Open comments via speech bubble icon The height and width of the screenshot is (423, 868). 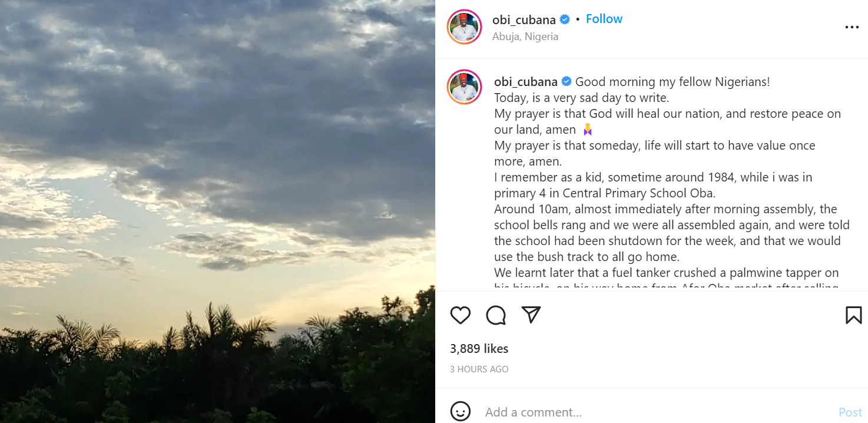tap(496, 316)
